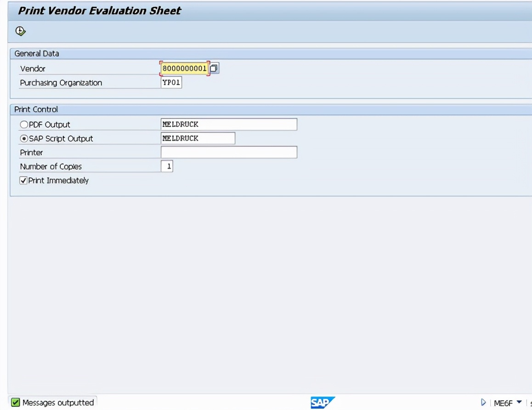The image size is (532, 410).
Task: Select the Purchasing Organization field
Action: coord(170,82)
